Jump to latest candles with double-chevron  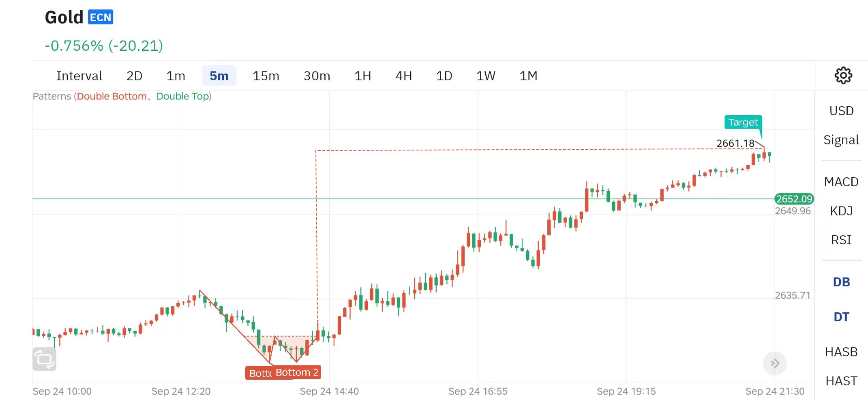coord(774,363)
